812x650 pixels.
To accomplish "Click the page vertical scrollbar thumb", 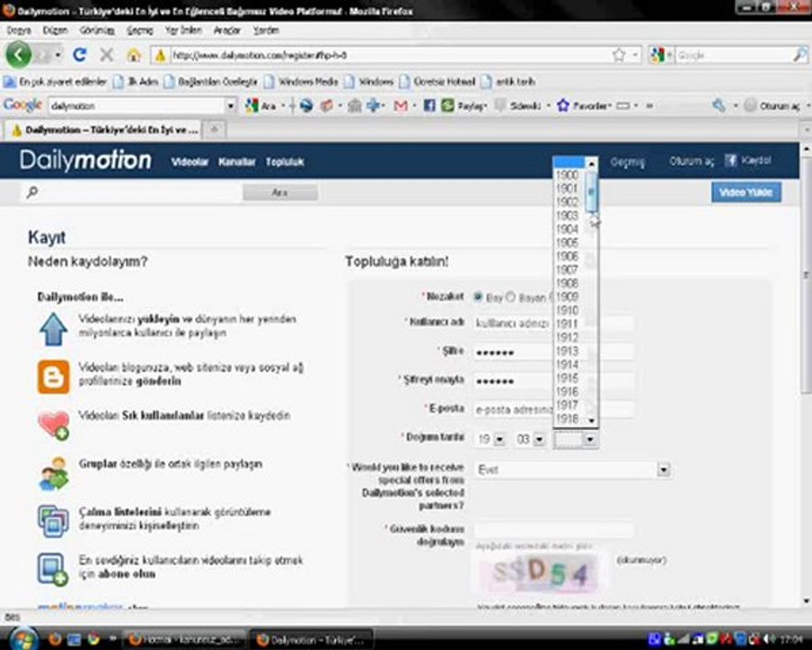I will (807, 274).
